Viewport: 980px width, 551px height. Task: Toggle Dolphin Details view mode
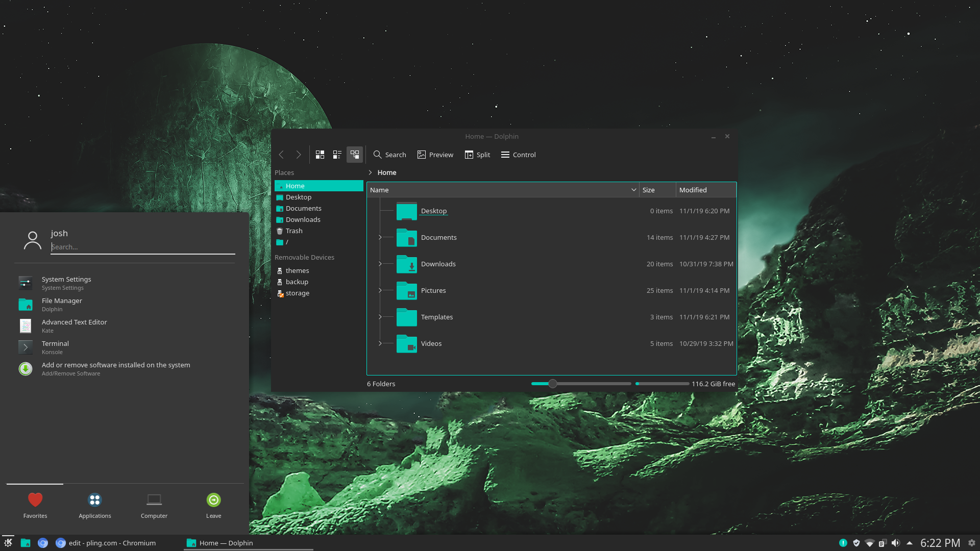click(x=355, y=155)
